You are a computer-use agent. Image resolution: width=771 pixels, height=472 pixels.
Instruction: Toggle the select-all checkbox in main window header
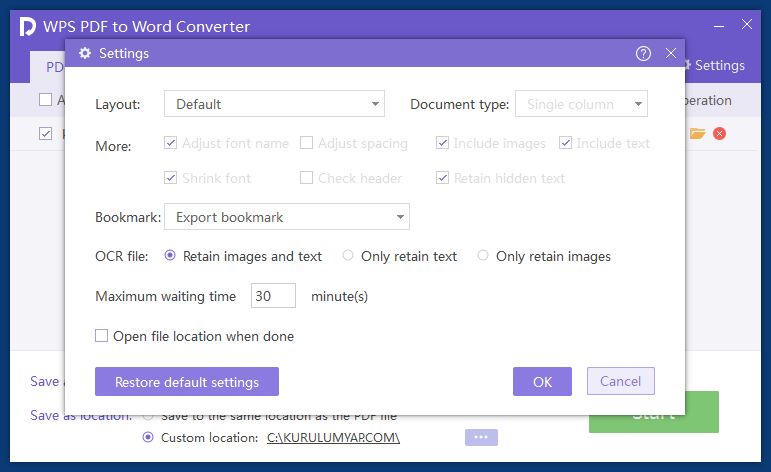click(45, 100)
